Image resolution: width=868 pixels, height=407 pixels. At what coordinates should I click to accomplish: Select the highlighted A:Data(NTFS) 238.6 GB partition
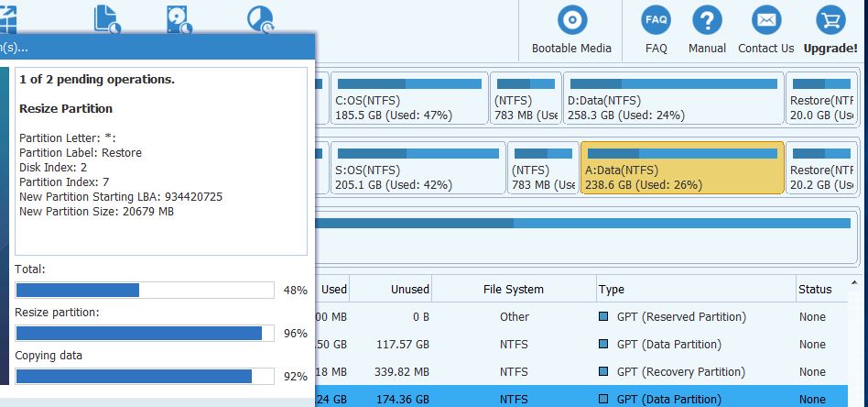(x=682, y=168)
